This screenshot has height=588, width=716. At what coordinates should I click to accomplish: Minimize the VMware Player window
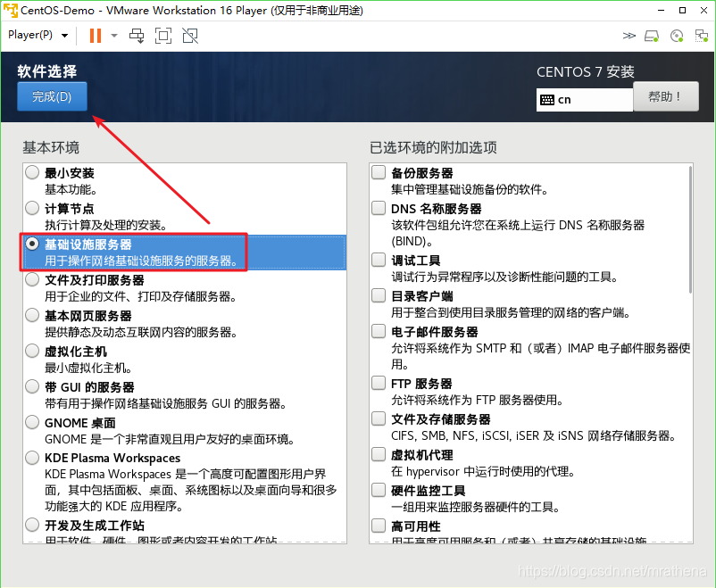pos(661,10)
